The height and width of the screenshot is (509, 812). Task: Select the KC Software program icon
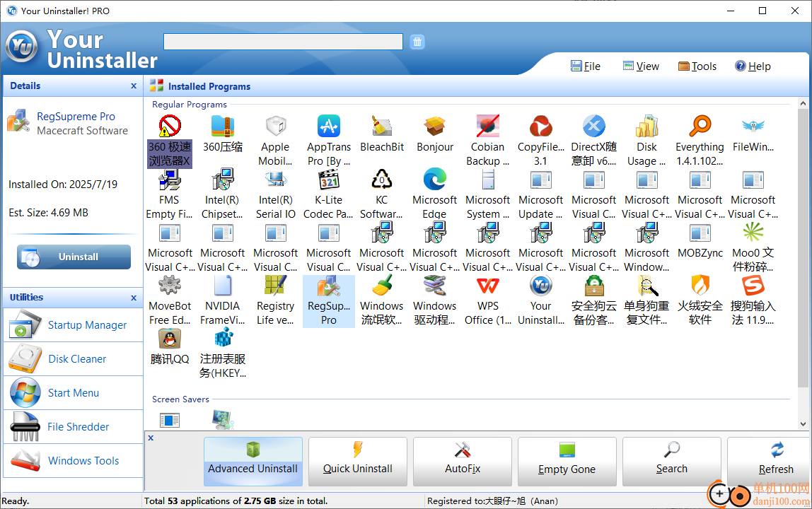(382, 180)
